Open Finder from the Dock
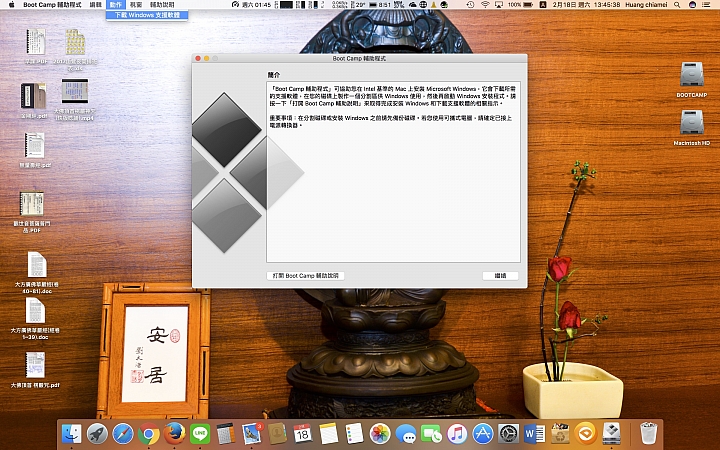The image size is (720, 450). click(71, 433)
